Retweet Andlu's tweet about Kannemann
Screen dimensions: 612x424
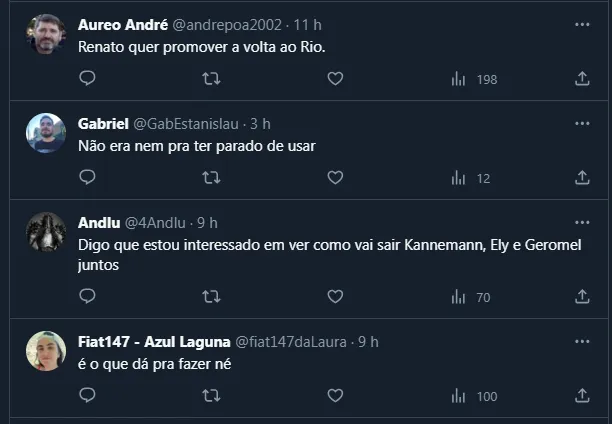211,297
